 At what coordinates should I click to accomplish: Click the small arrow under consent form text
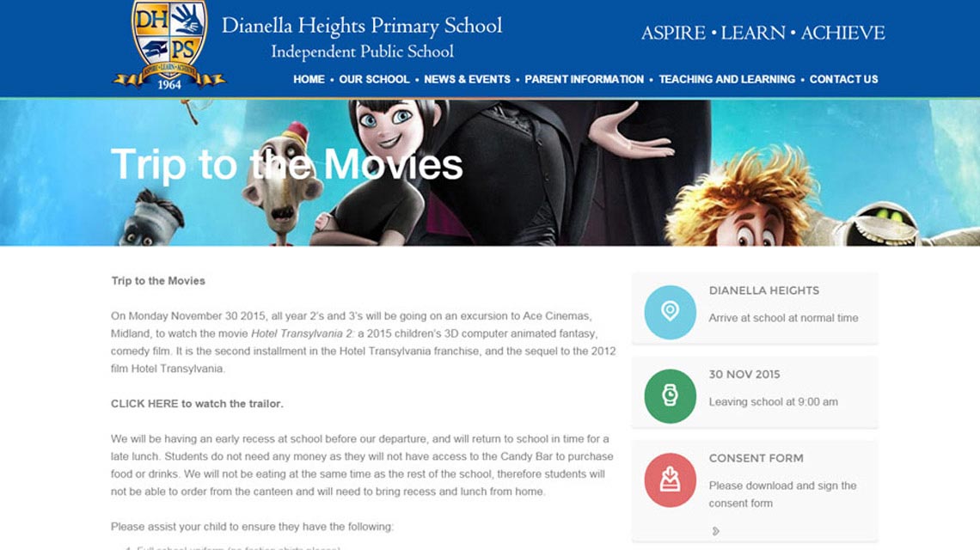click(715, 531)
